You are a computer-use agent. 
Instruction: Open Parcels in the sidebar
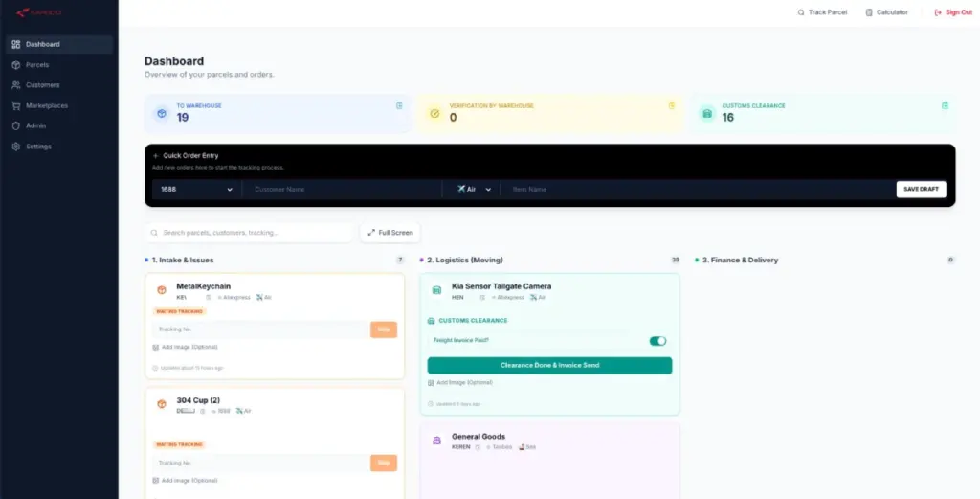[37, 65]
